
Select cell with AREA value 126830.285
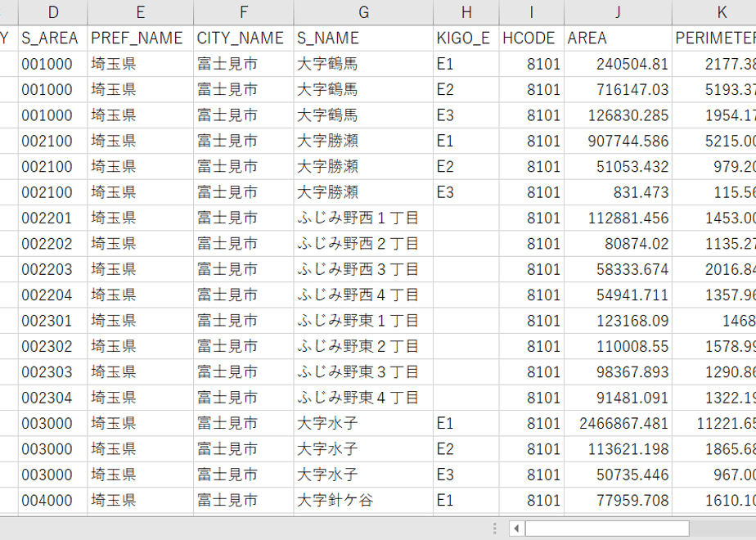[x=618, y=115]
